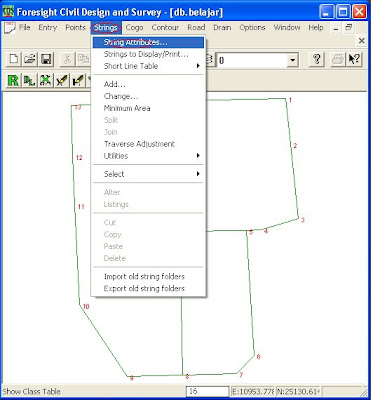
Task: Open the Window menu
Action: click(287, 27)
